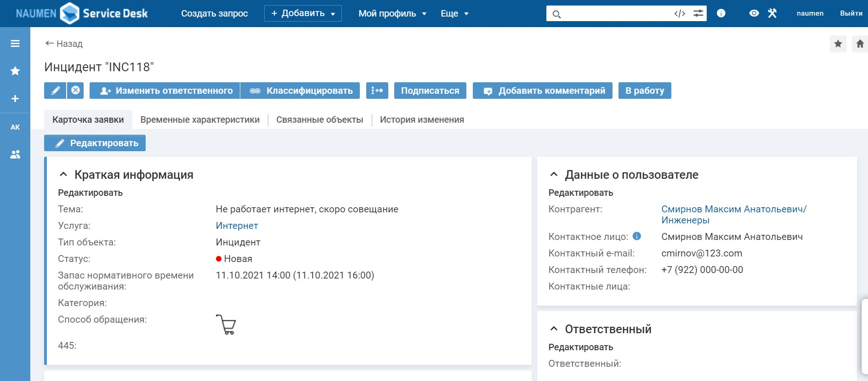Collapse the Краткая информация section
Image resolution: width=868 pixels, height=381 pixels.
[64, 175]
